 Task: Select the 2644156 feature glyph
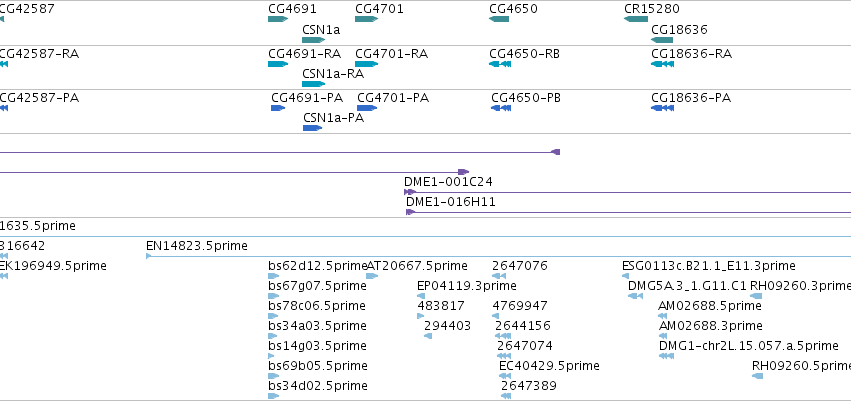pos(503,336)
